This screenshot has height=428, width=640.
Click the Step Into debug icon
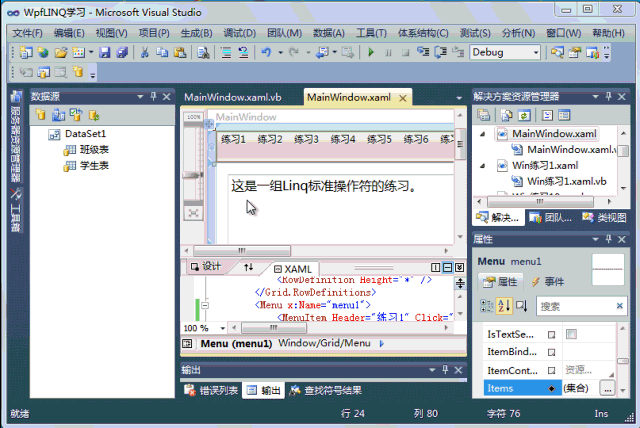point(422,52)
